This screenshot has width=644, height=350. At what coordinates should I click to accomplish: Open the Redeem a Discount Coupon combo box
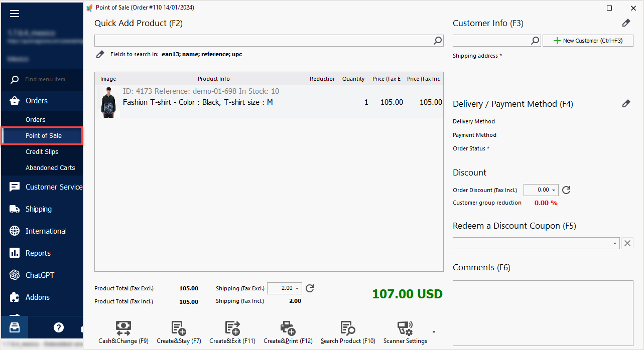pos(536,243)
